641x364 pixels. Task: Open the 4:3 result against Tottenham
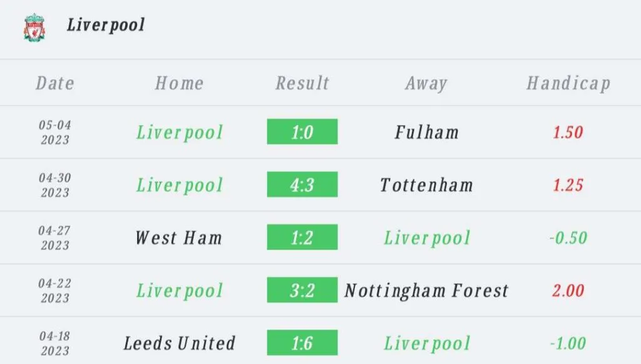click(x=302, y=185)
